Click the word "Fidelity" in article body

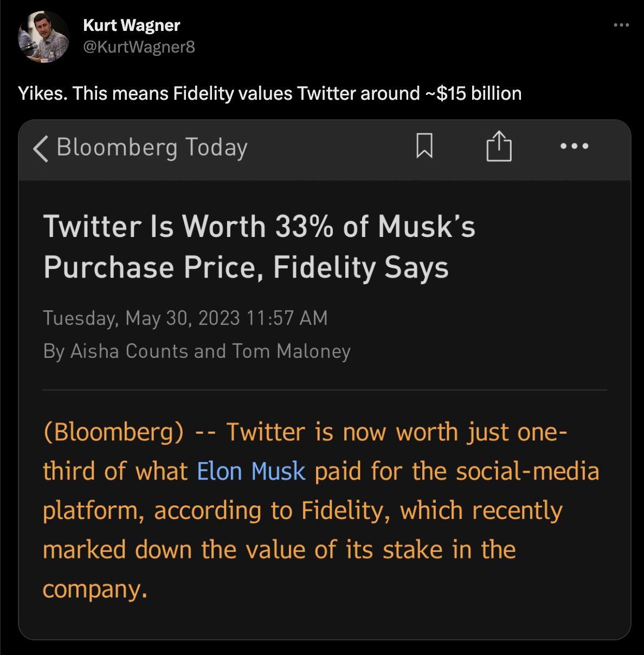345,511
